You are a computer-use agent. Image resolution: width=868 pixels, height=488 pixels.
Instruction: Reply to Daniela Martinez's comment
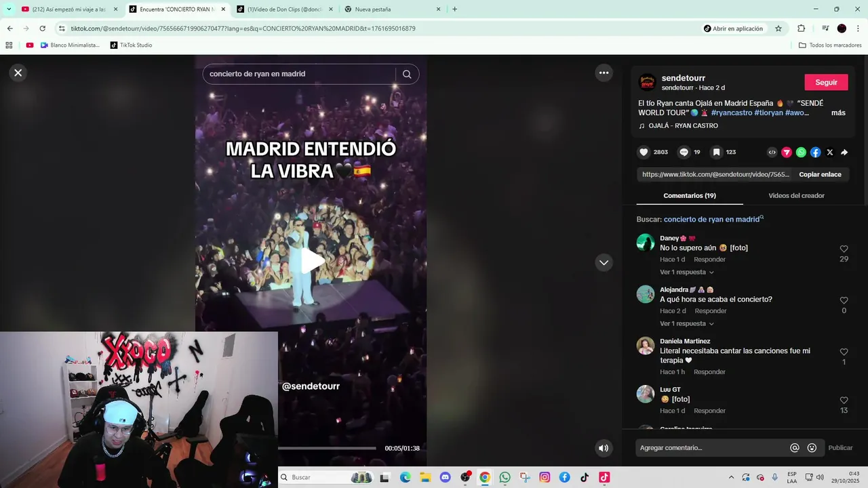[709, 372]
